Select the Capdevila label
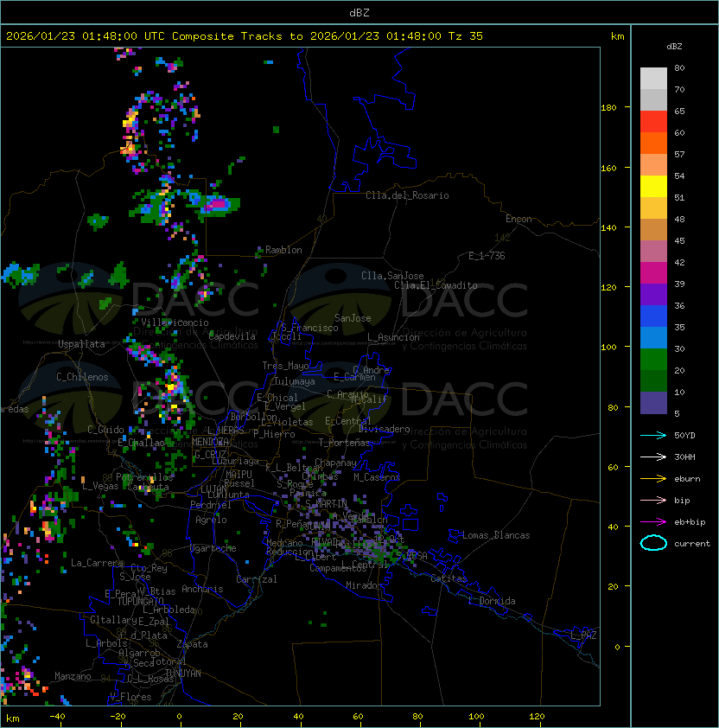719x728 pixels. click(x=232, y=336)
